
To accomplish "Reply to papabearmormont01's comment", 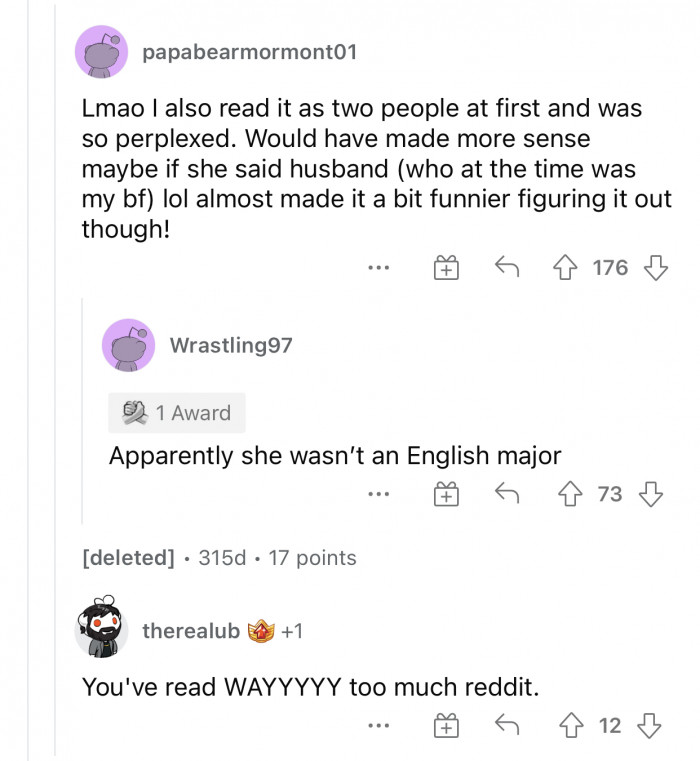I will pyautogui.click(x=507, y=268).
